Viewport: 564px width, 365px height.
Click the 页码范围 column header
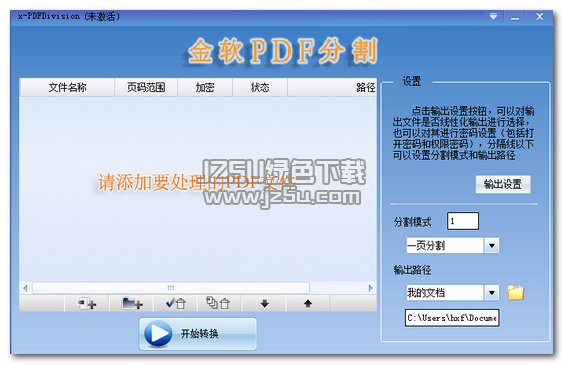tap(146, 87)
